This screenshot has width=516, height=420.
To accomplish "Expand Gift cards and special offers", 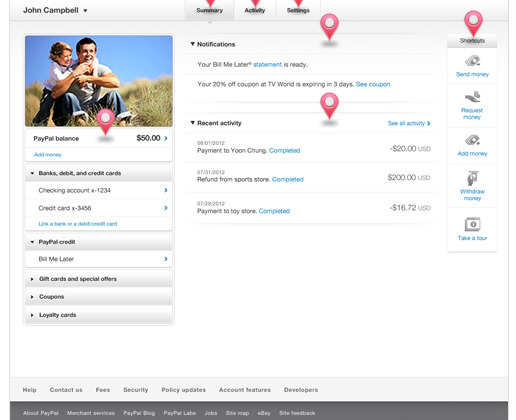I will pos(32,279).
